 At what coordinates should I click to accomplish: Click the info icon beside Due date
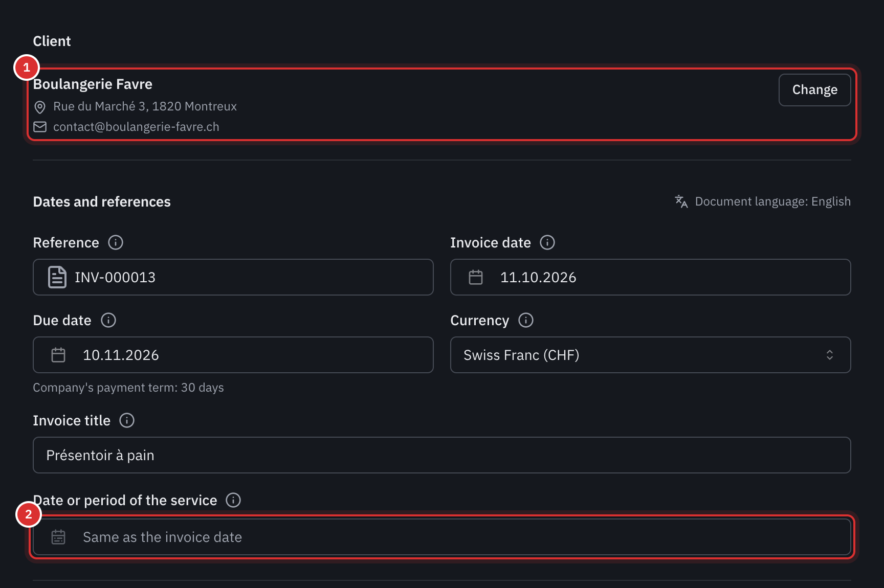(108, 320)
